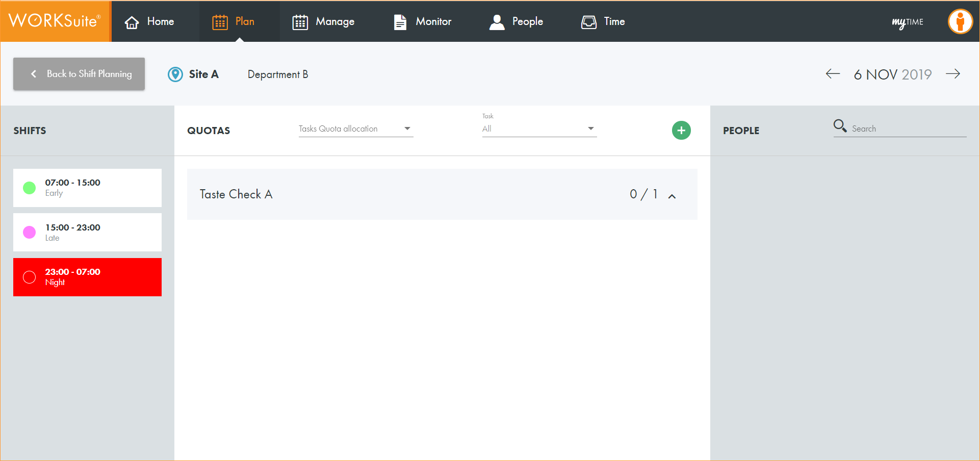Click the Site A location pin
The width and height of the screenshot is (980, 461).
[x=175, y=74]
